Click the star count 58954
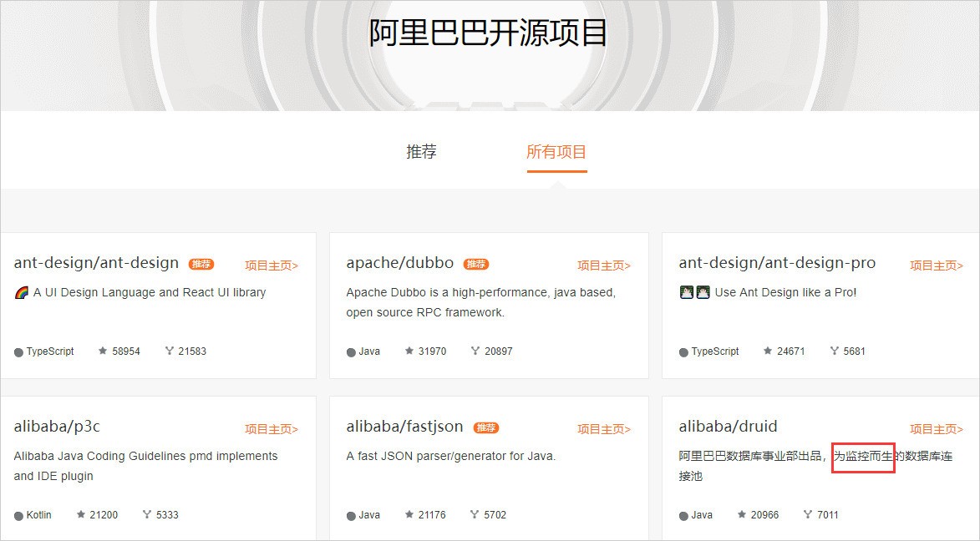 (x=126, y=351)
